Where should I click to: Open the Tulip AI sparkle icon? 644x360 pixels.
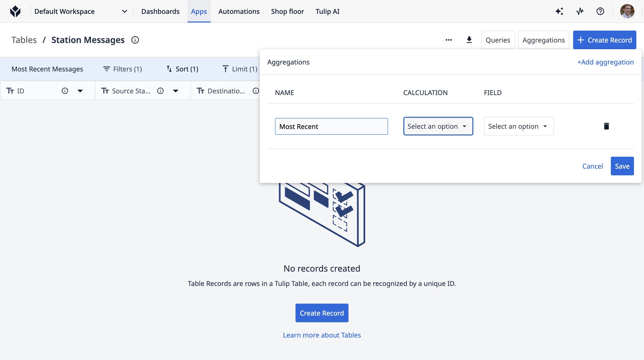click(x=559, y=11)
